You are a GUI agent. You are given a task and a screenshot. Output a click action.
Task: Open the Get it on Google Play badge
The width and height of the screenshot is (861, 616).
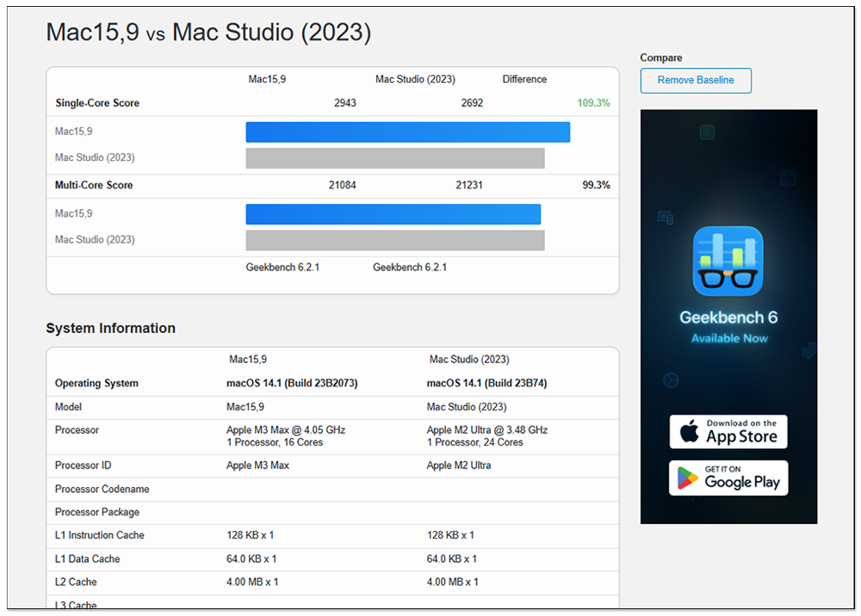tap(728, 477)
